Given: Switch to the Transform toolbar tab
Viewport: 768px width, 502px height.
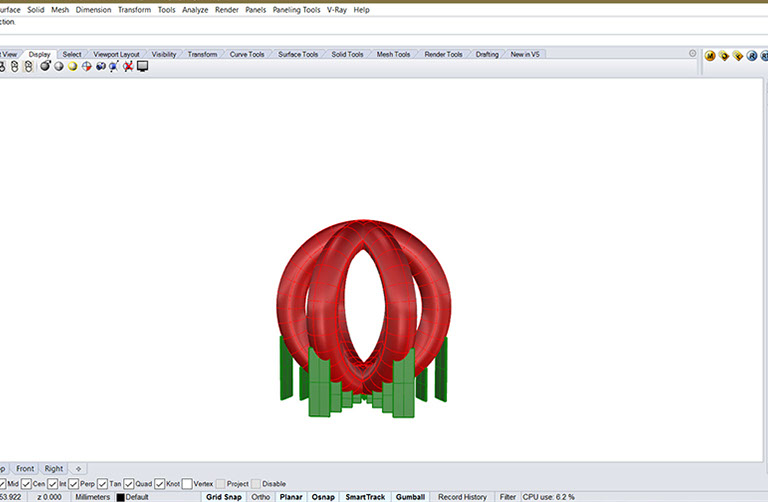Looking at the screenshot, I should coord(202,54).
